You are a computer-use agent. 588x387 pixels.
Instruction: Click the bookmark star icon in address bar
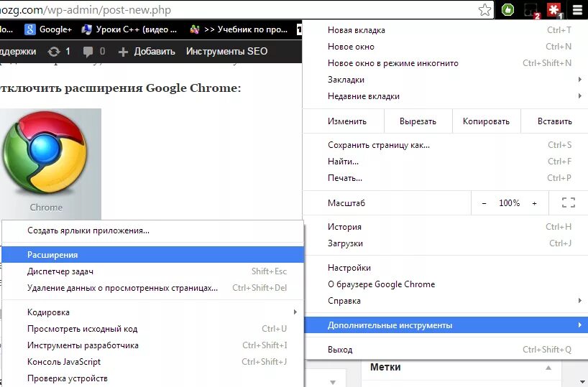[x=485, y=10]
